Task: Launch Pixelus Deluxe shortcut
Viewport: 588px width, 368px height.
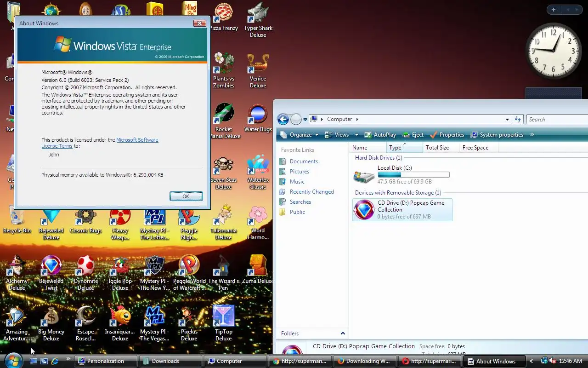Action: [x=189, y=324]
